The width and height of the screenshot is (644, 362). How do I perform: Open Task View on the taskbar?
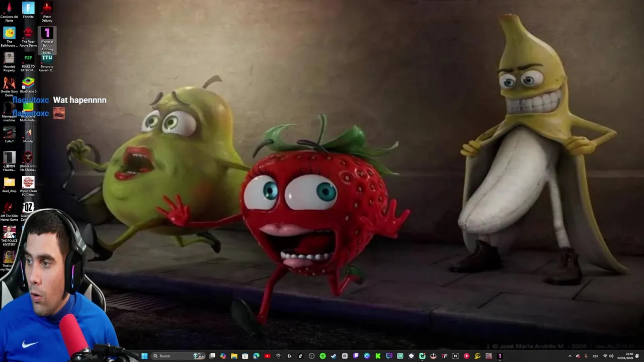coord(212,356)
